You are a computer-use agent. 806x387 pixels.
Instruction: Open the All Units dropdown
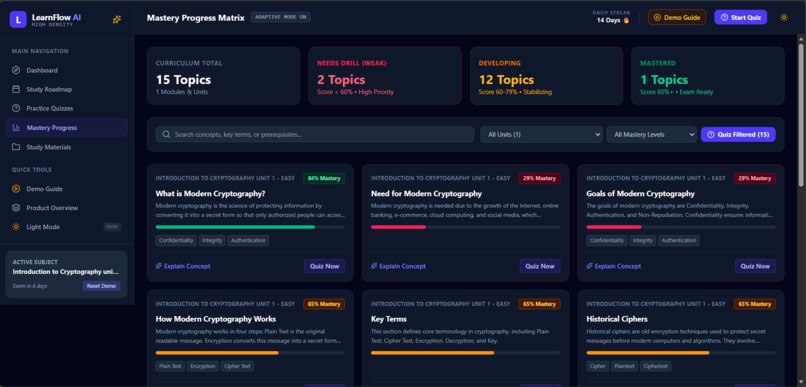pos(541,135)
